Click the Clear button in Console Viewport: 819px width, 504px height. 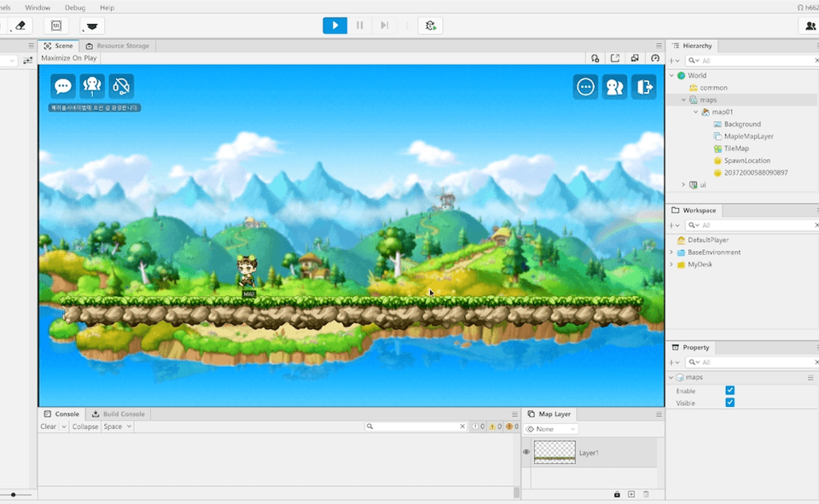pyautogui.click(x=48, y=426)
